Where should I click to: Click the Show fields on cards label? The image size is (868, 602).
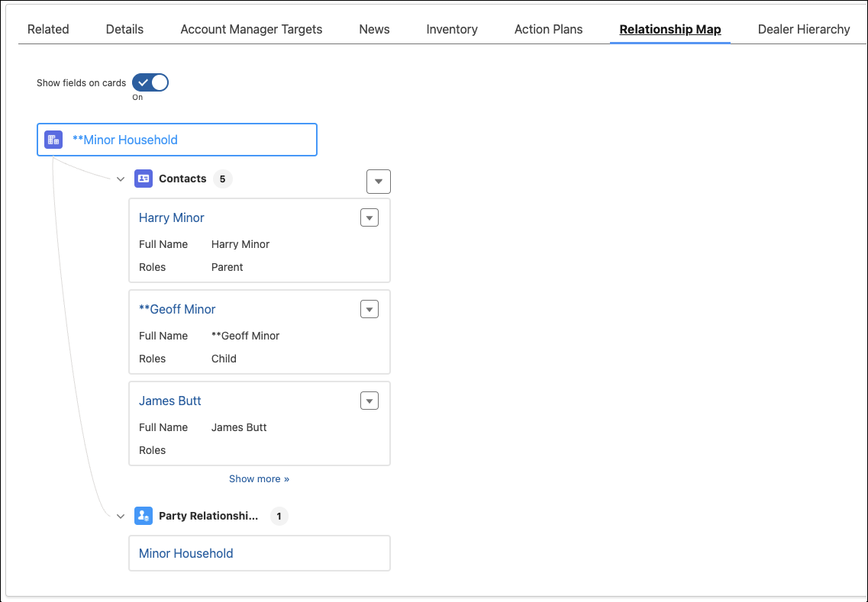[82, 83]
